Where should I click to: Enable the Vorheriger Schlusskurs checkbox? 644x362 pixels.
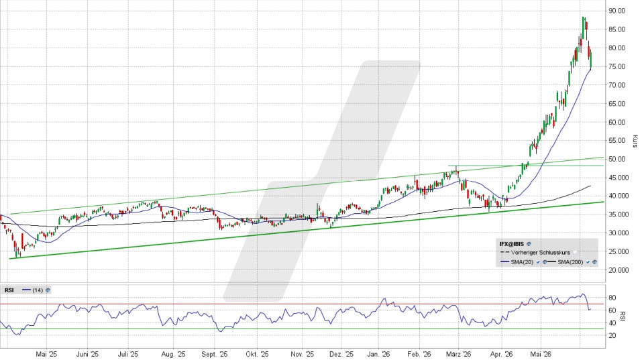click(575, 253)
